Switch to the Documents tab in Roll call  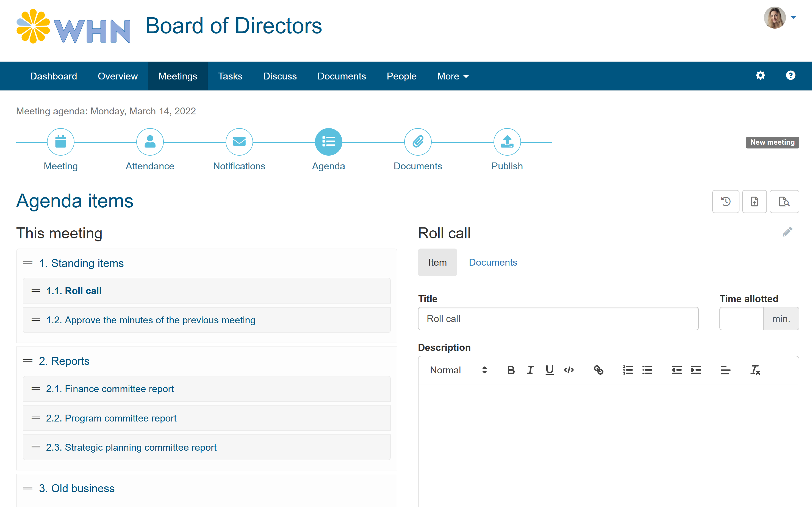(x=493, y=262)
